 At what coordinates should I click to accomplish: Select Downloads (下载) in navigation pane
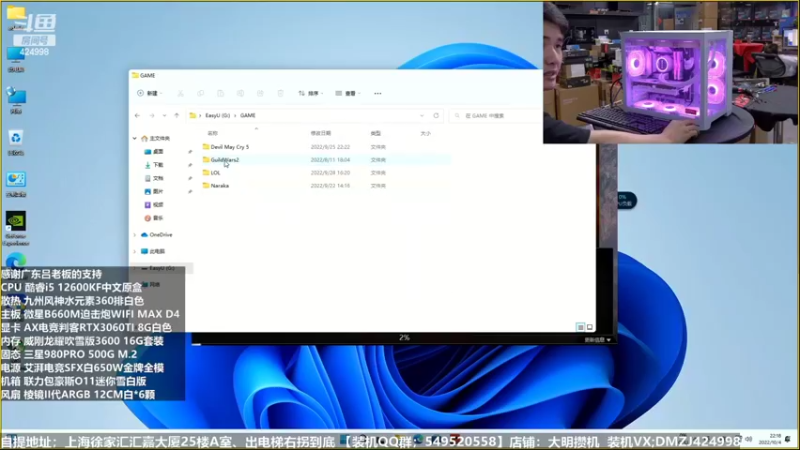point(154,165)
